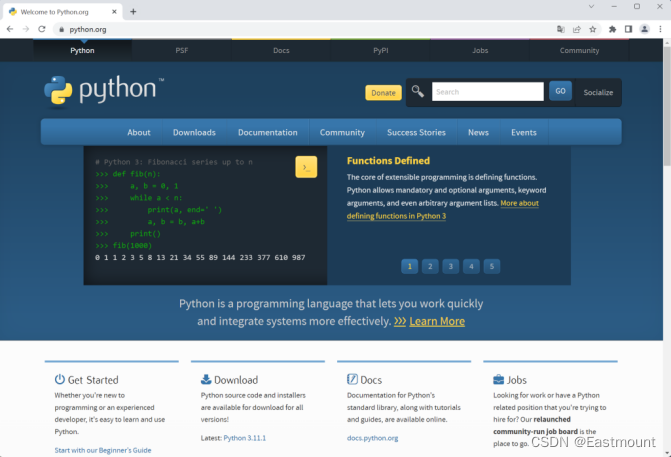This screenshot has width=671, height=457.
Task: Click the Download section arrow icon
Action: (206, 379)
